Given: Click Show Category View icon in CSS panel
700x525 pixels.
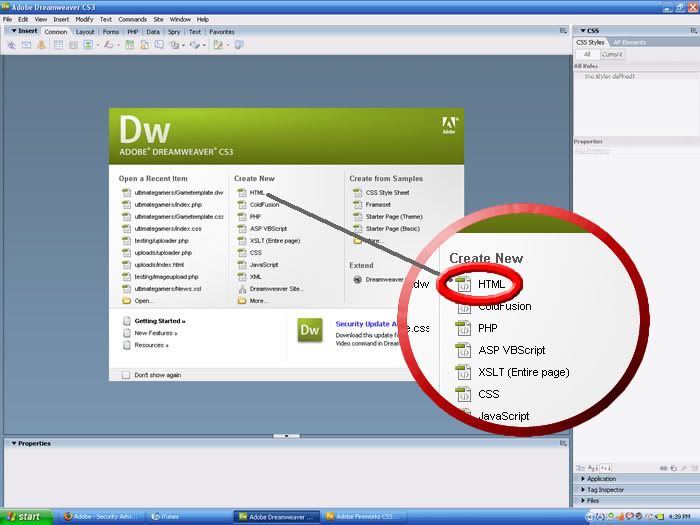Looking at the screenshot, I should pos(579,468).
